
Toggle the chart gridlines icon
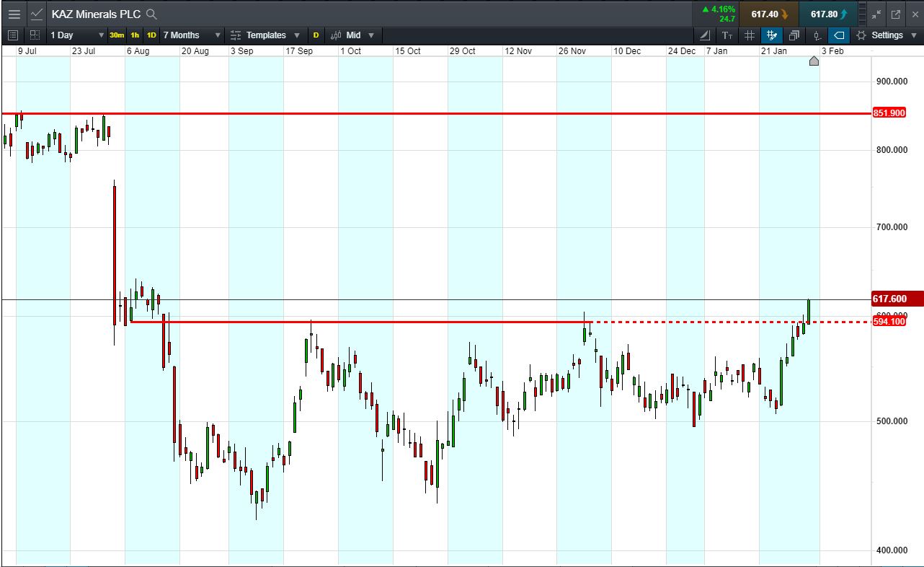(x=750, y=35)
